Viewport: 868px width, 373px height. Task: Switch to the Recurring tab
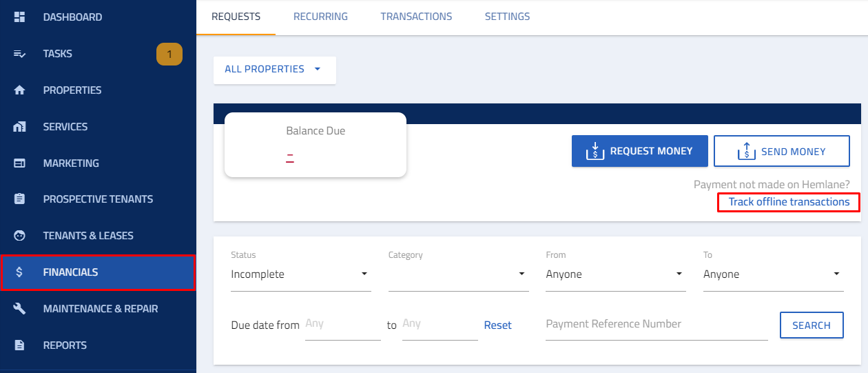point(320,17)
